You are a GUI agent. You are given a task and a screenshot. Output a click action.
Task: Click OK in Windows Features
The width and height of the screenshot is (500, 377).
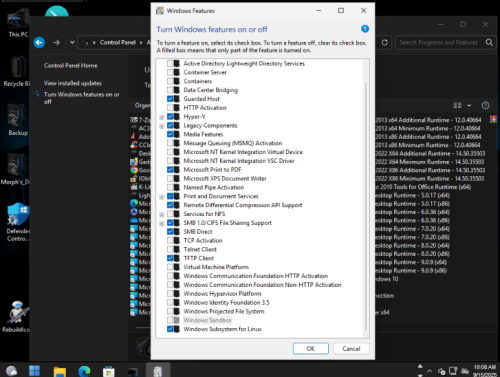(x=311, y=348)
